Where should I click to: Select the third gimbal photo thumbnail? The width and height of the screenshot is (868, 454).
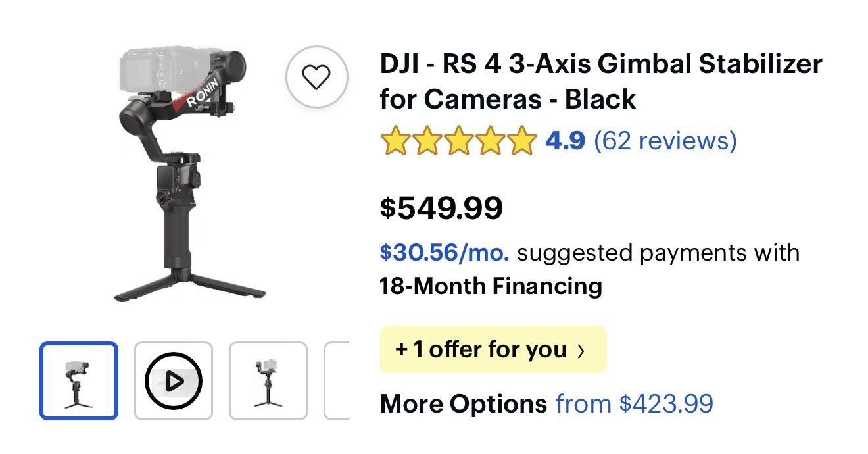[x=268, y=381]
